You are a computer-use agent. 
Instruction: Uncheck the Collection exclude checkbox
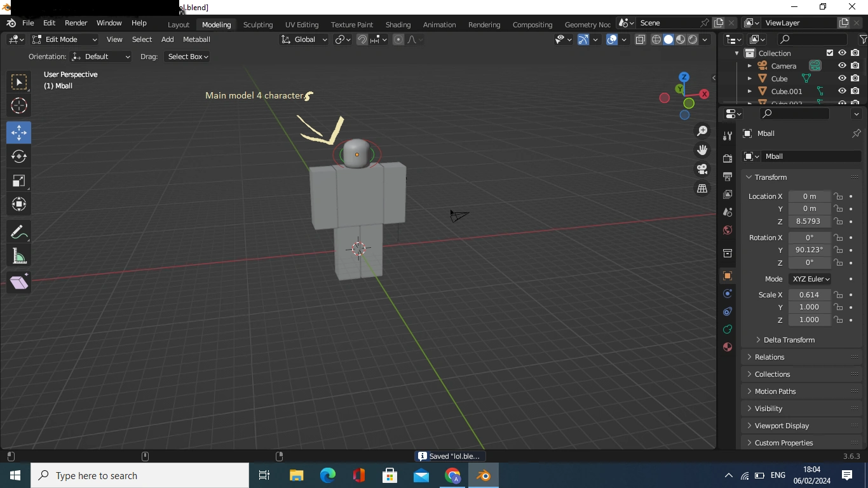[829, 53]
